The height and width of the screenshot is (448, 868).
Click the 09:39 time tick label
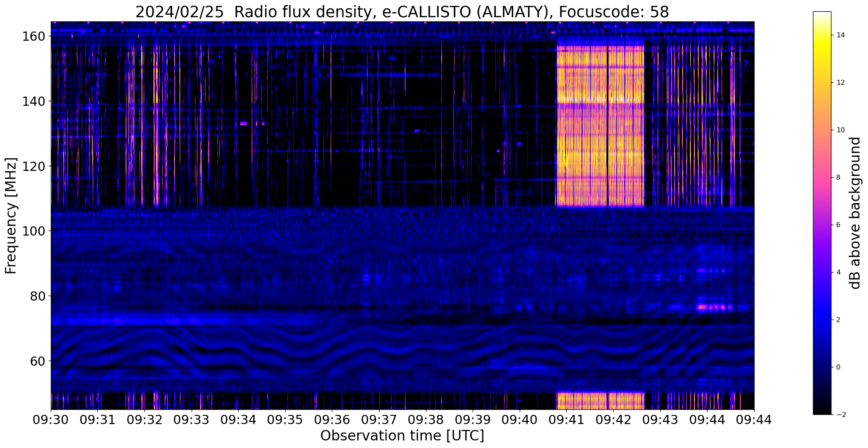tap(473, 419)
